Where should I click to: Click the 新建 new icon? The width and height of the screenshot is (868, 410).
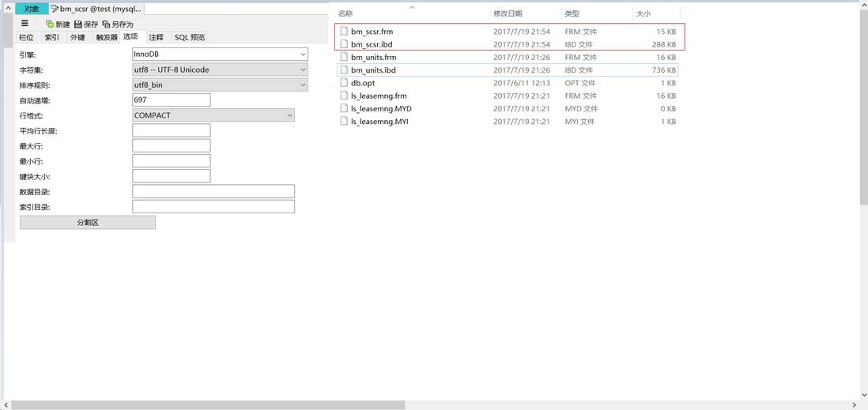pos(50,24)
